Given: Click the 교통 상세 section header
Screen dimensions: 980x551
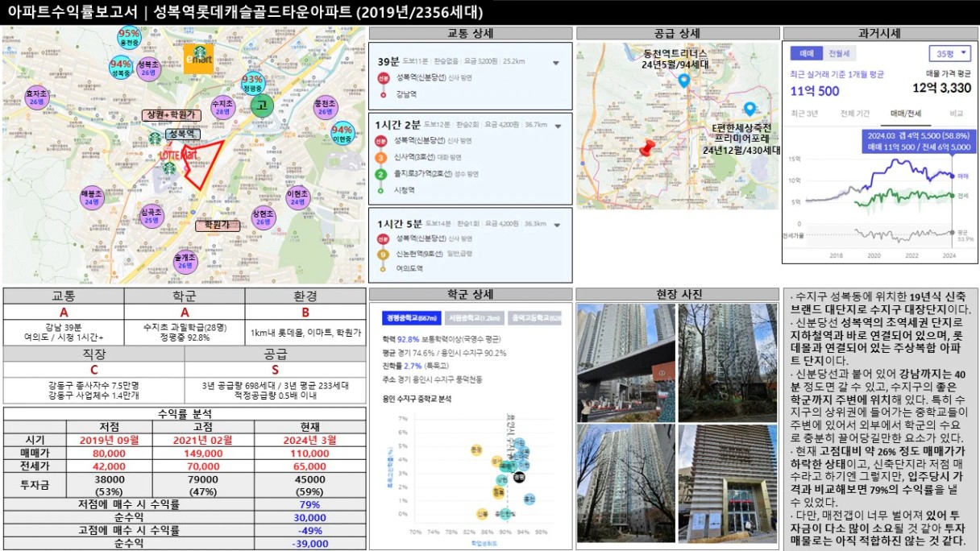Looking at the screenshot, I should (471, 34).
